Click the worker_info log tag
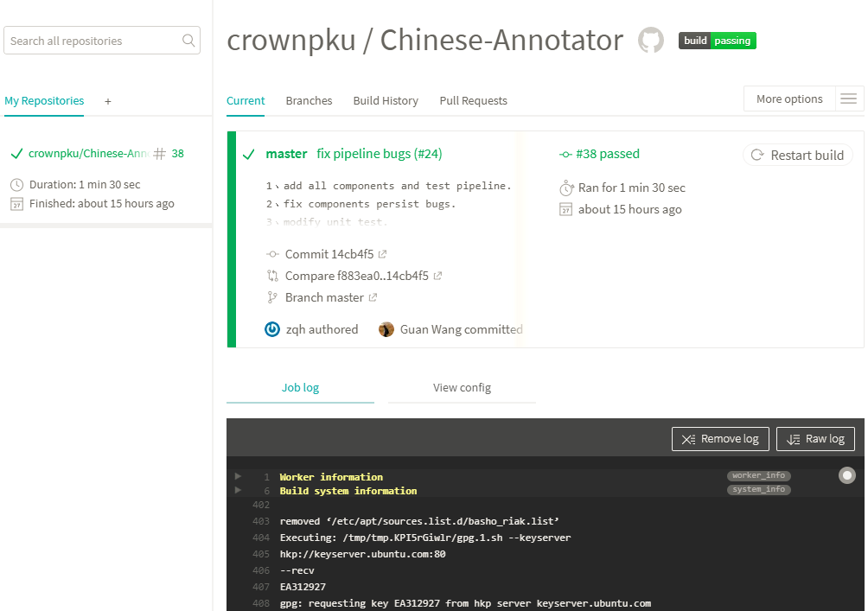This screenshot has width=868, height=611. tap(758, 475)
